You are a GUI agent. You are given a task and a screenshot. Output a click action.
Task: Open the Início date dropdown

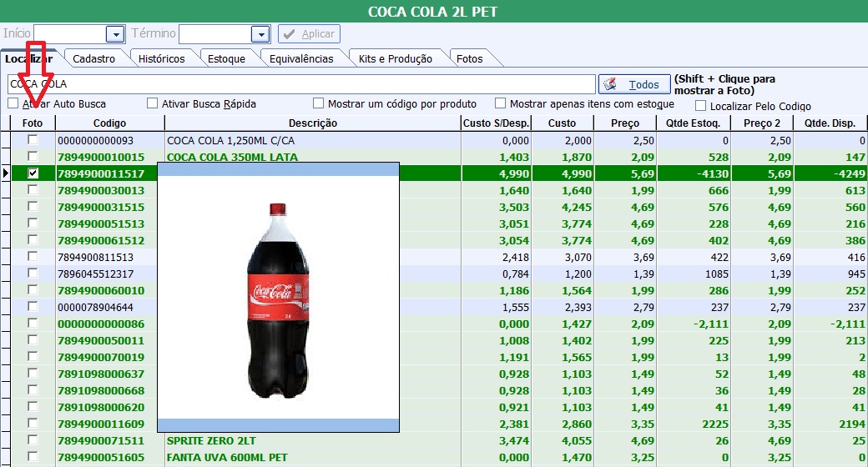point(115,34)
